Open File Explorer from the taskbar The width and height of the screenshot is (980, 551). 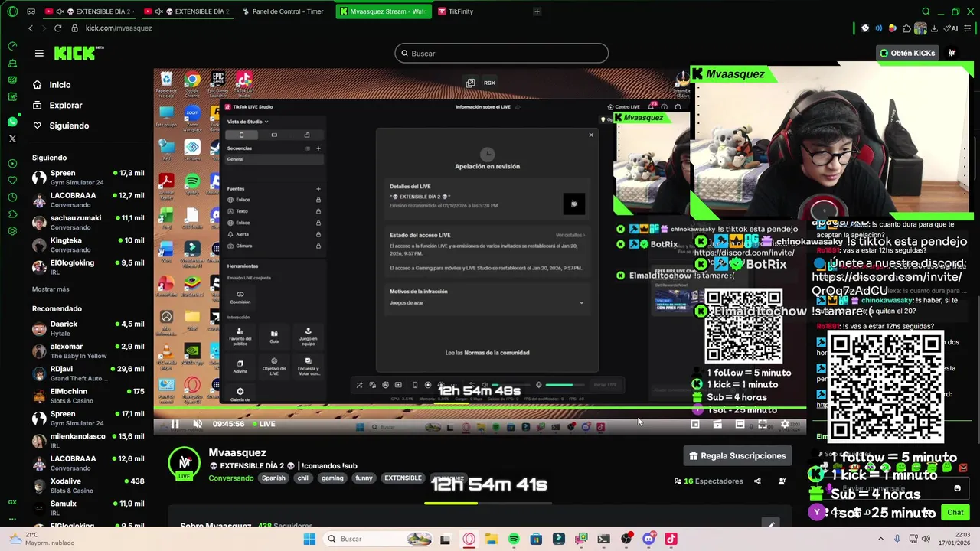click(x=491, y=539)
